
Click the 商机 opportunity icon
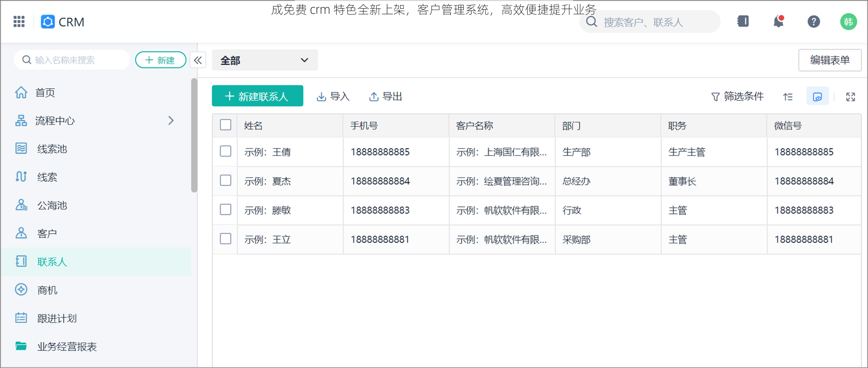point(21,289)
